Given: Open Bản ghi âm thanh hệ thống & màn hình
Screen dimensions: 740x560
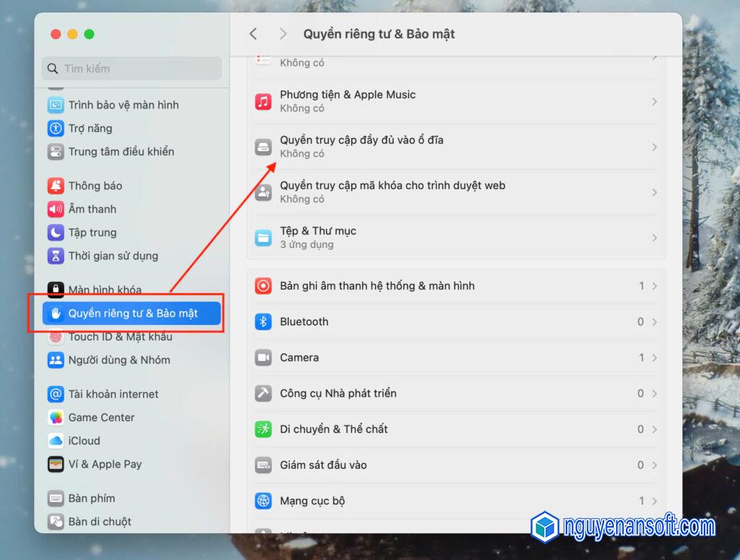Looking at the screenshot, I should tap(377, 286).
